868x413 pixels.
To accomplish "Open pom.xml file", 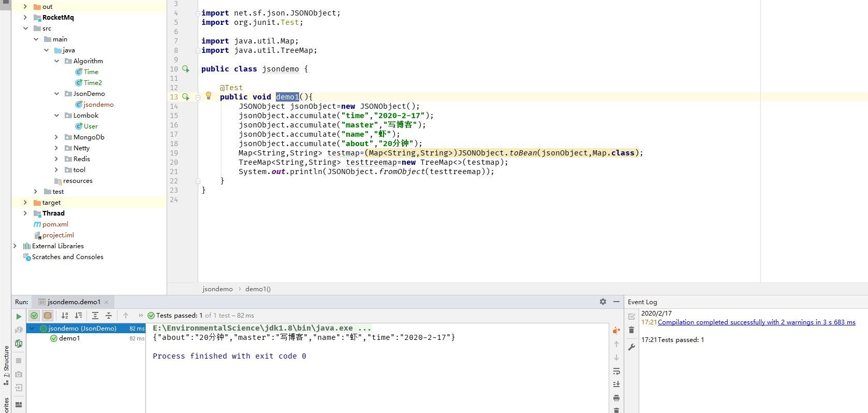I will tap(55, 224).
